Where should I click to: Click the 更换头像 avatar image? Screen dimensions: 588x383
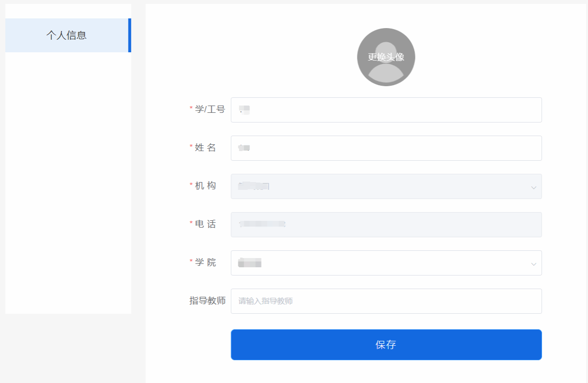pyautogui.click(x=386, y=57)
